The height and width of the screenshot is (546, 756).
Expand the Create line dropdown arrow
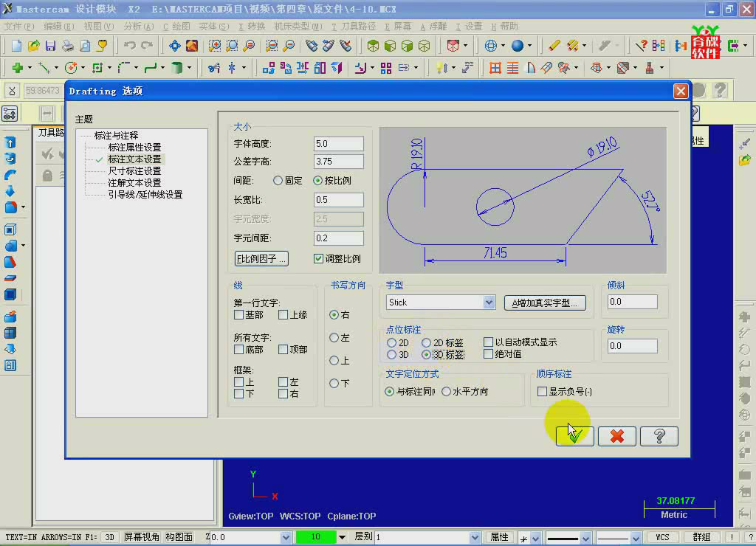point(56,68)
